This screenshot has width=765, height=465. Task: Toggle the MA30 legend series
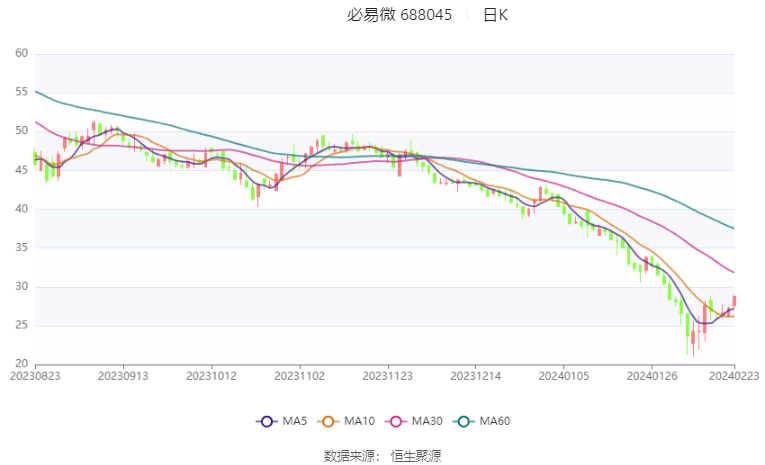414,421
